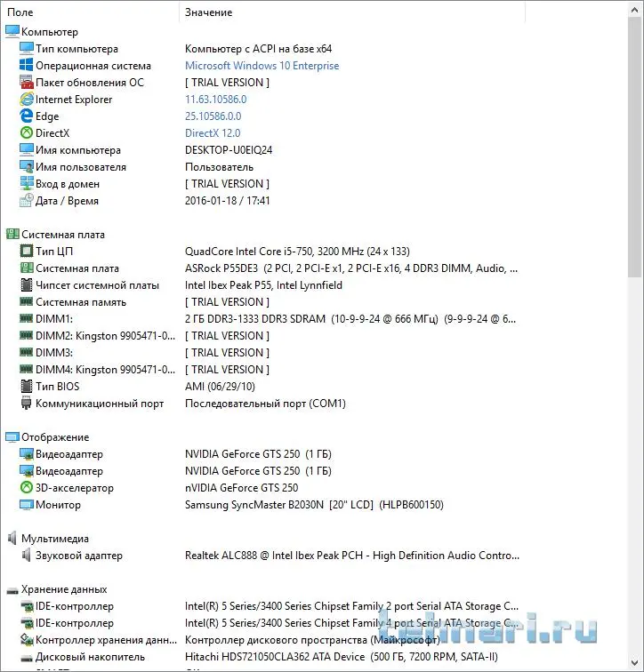This screenshot has width=644, height=672.
Task: Open the Microsoft Windows 10 Enterprise link
Action: [x=262, y=66]
